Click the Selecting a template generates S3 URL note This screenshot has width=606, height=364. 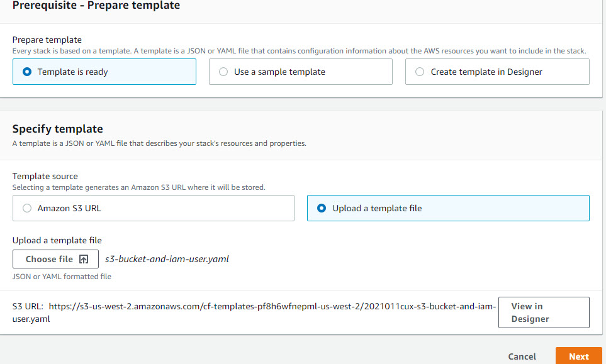pos(138,187)
